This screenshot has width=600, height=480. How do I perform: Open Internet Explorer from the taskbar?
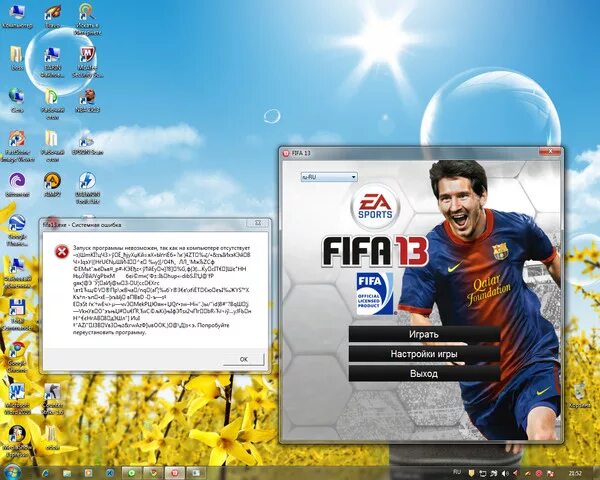45,473
